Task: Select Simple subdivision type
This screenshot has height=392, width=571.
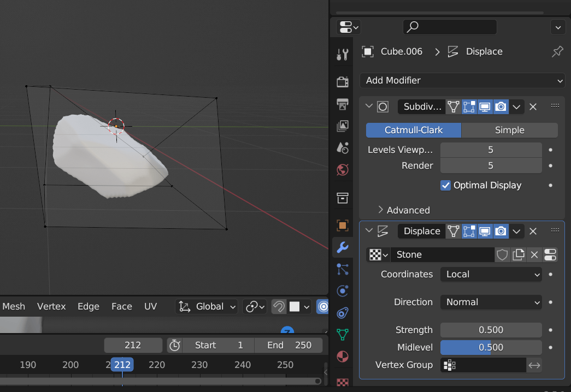Action: point(509,130)
